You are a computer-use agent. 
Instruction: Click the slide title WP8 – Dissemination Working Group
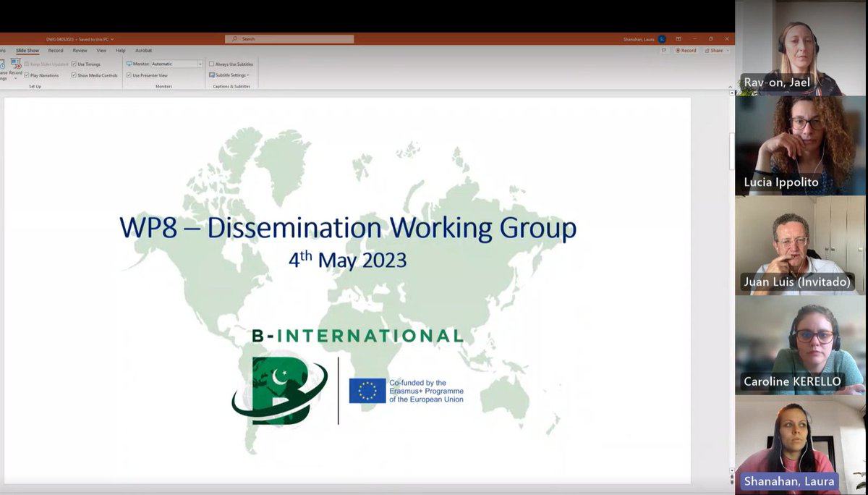point(348,228)
